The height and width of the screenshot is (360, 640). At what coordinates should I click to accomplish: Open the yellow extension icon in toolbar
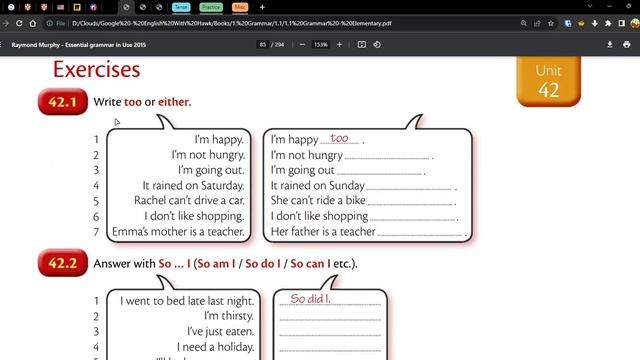pos(581,23)
